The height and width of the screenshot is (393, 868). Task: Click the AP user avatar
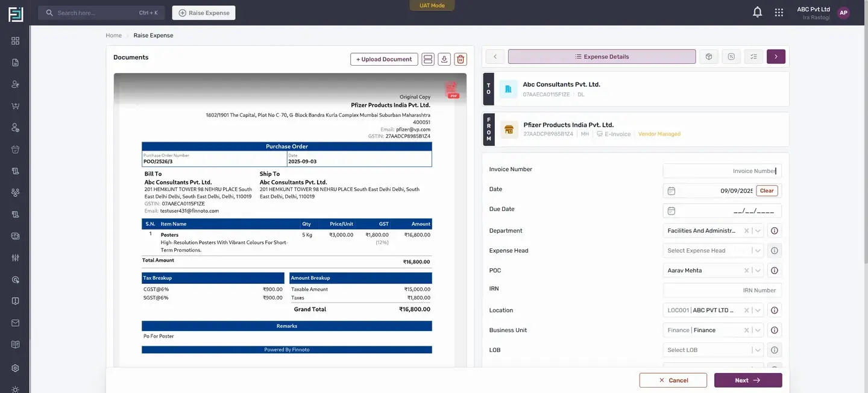click(x=843, y=13)
